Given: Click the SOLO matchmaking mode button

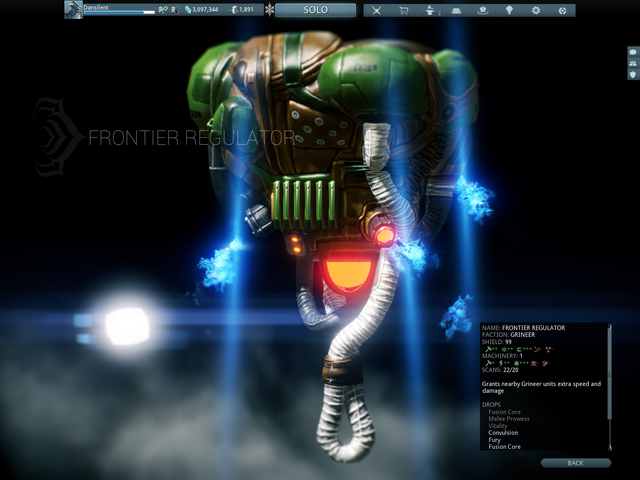Looking at the screenshot, I should click(x=316, y=10).
